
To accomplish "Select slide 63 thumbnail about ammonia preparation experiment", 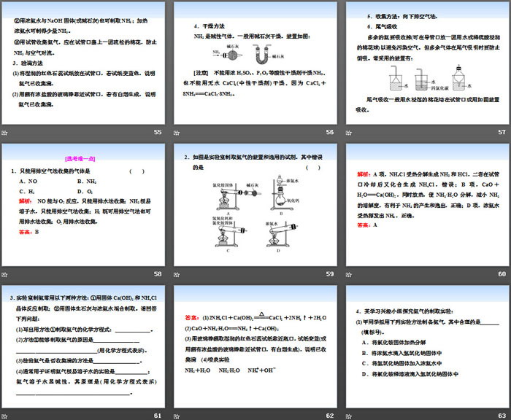I will [426, 346].
